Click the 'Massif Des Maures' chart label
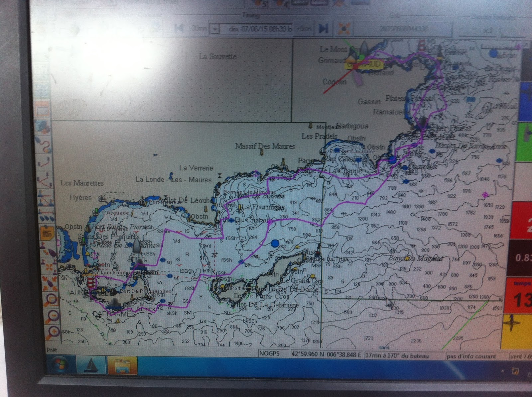Viewport: 532px width, 397px height. (x=265, y=146)
